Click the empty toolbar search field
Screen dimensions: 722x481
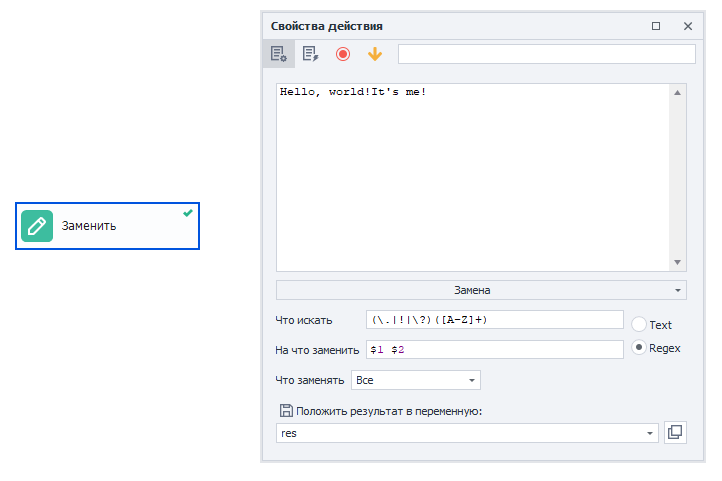pos(547,54)
